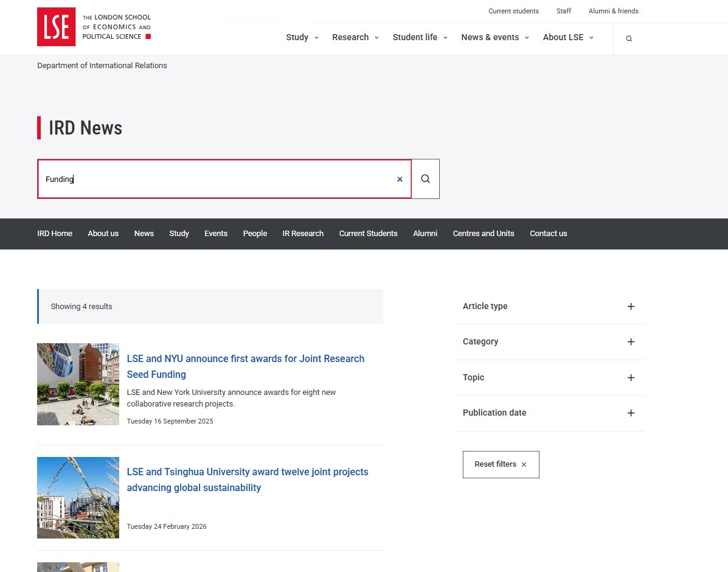This screenshot has width=728, height=572.
Task: Open the Staff link at top
Action: [564, 11]
